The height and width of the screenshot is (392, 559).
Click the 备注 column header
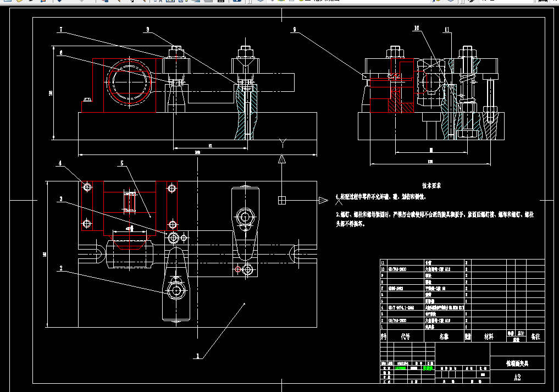tap(535, 336)
